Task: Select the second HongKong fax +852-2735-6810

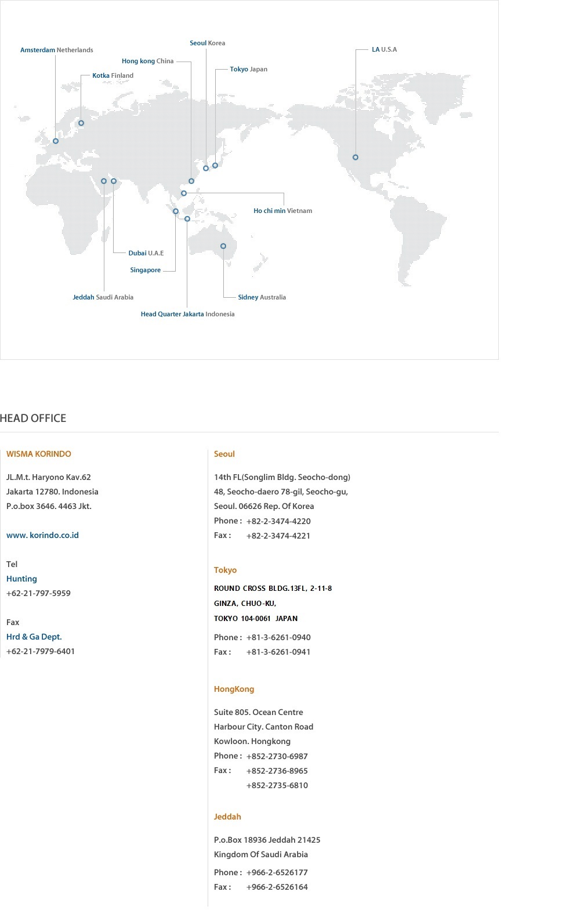Action: 277,785
